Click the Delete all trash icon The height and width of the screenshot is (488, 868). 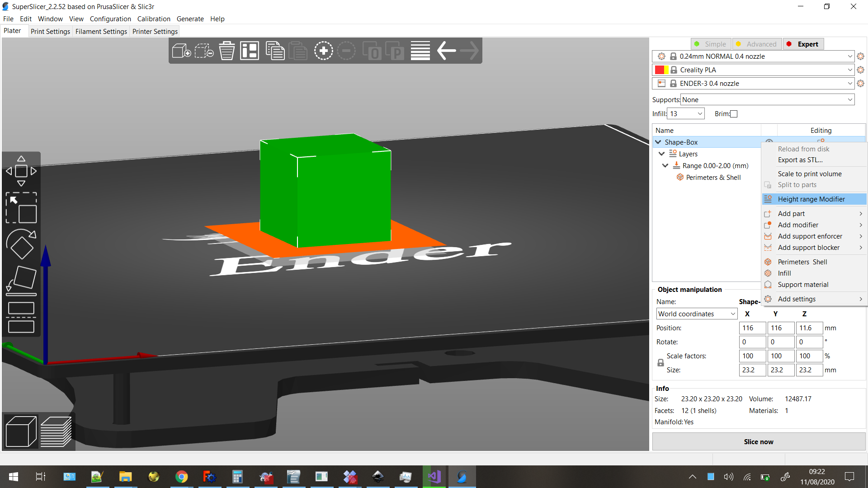pos(226,51)
